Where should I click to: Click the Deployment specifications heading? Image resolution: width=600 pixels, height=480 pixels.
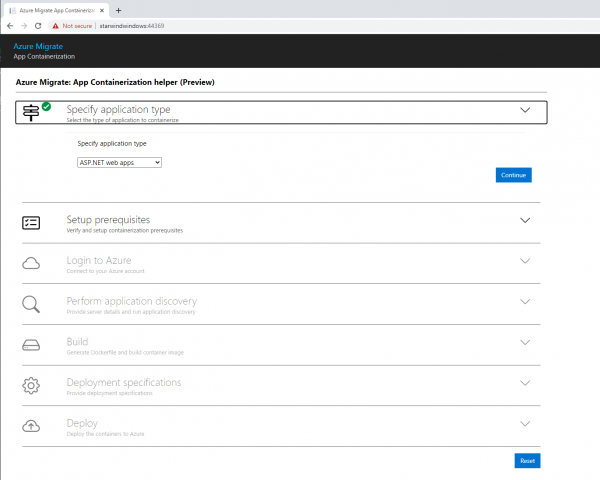pos(124,382)
